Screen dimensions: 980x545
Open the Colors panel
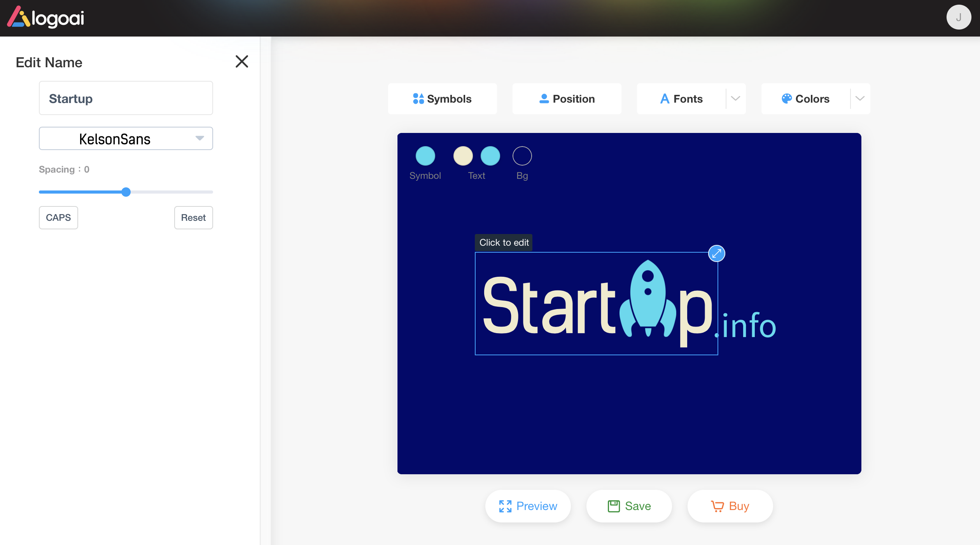point(806,99)
